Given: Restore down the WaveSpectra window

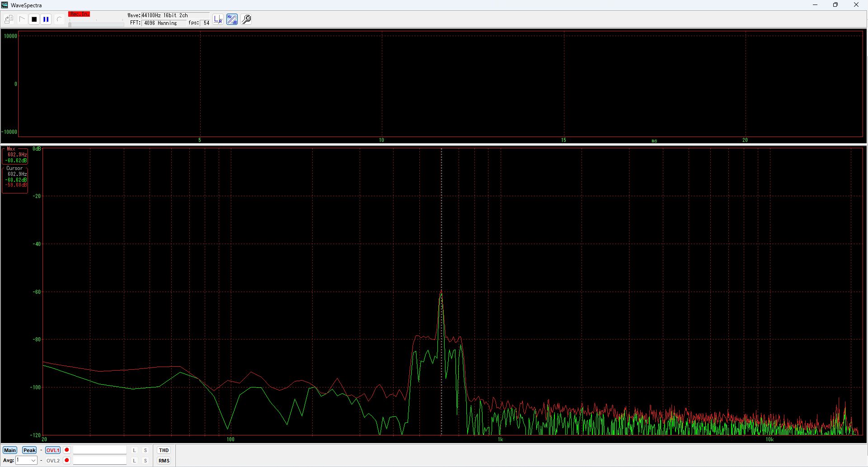Looking at the screenshot, I should [835, 5].
